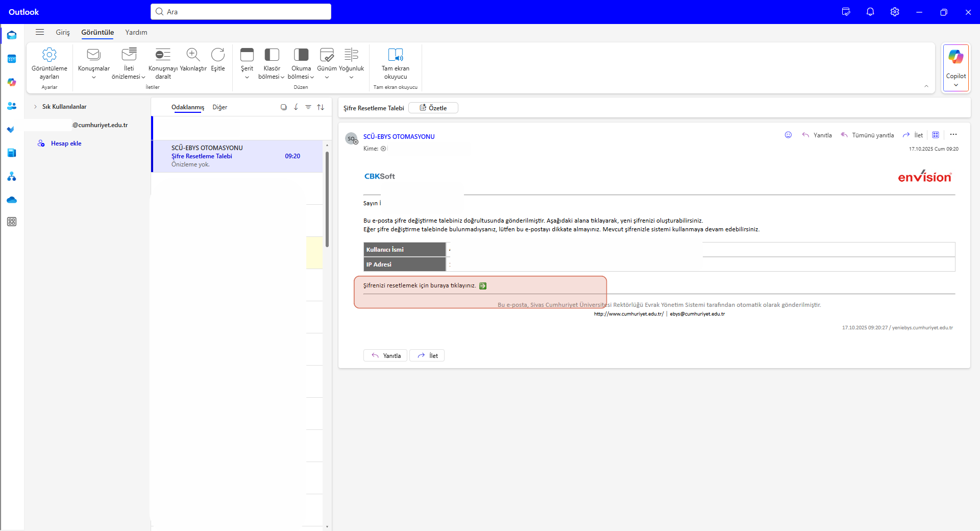This screenshot has width=980, height=531.
Task: Toggle sort order in message list
Action: click(x=321, y=107)
